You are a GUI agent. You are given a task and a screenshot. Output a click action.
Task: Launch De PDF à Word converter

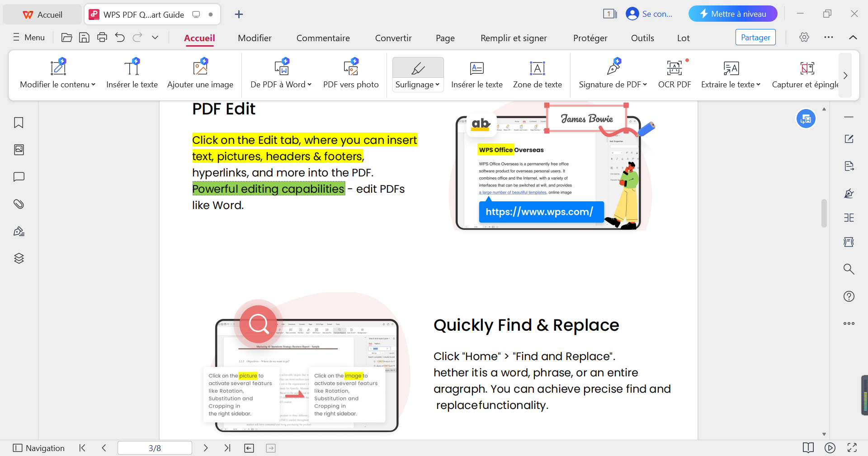pos(281,74)
